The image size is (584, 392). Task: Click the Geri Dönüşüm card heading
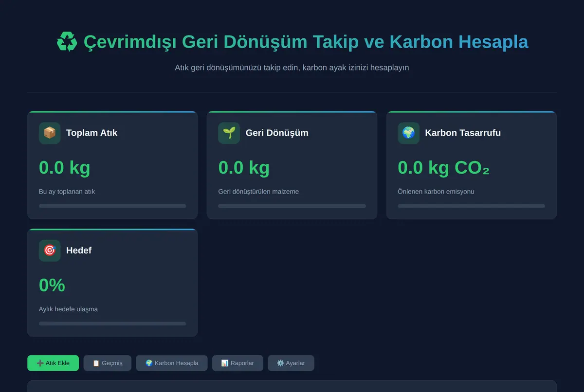[277, 133]
